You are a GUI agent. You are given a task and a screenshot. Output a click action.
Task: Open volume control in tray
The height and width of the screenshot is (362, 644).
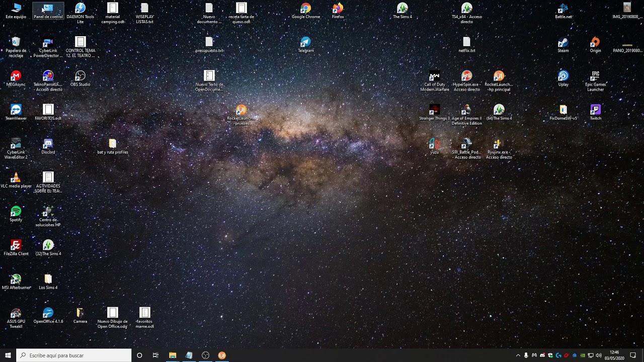599,355
